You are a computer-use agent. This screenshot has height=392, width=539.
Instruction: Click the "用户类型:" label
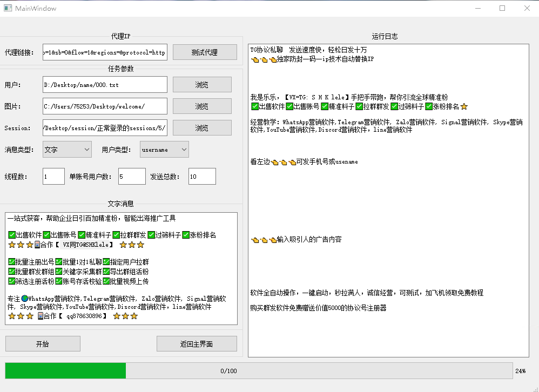click(x=116, y=150)
